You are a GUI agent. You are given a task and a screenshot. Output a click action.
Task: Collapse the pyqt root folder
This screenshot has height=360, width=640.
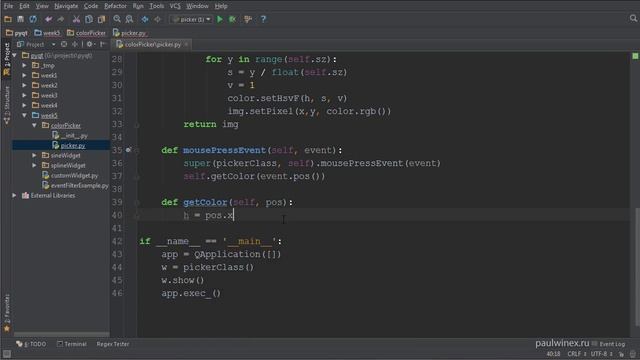tap(15, 55)
